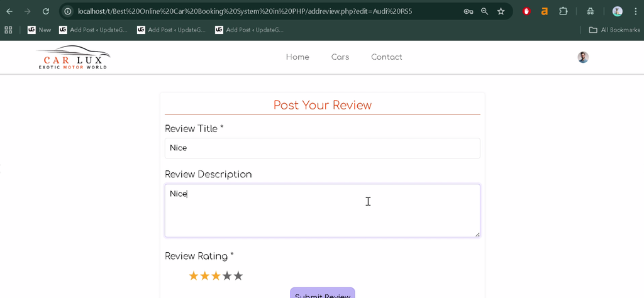
Task: Click the 'Post Your Review' heading
Action: coord(323,105)
